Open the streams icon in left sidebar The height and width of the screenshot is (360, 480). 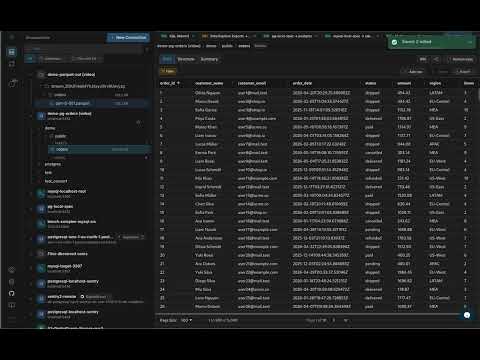point(12,63)
